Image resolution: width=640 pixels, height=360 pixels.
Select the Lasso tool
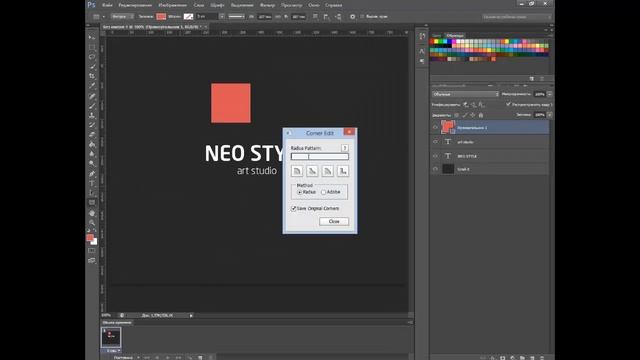pos(92,57)
